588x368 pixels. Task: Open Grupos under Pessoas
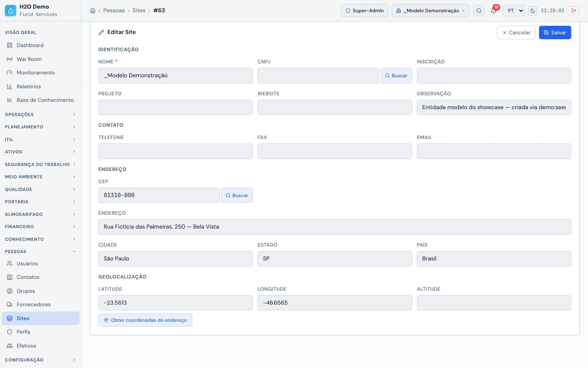tap(41, 291)
